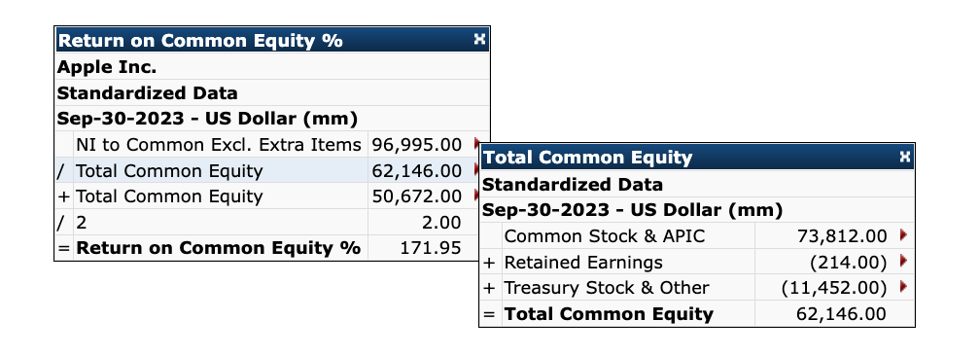Open drill-down arrow for NI to Common 96,995.00
980x356 pixels.
(x=476, y=145)
